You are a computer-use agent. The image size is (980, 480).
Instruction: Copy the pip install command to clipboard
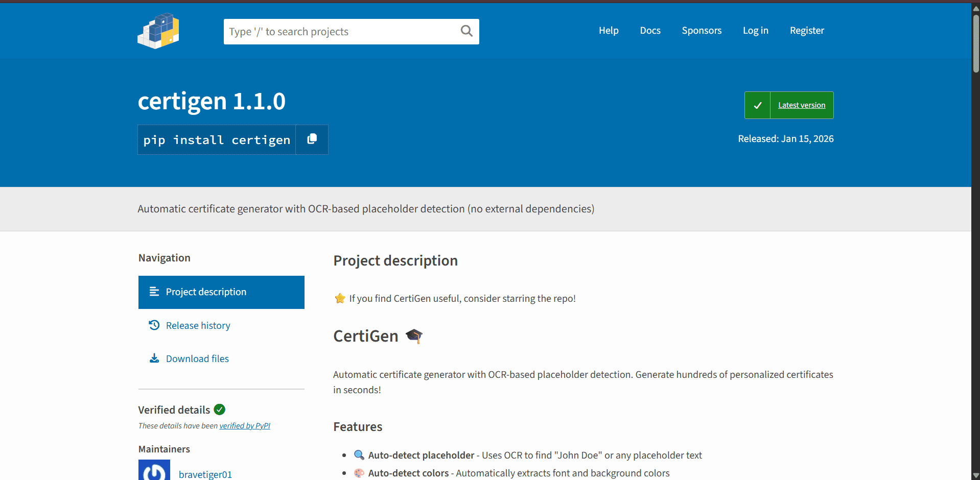pos(312,139)
